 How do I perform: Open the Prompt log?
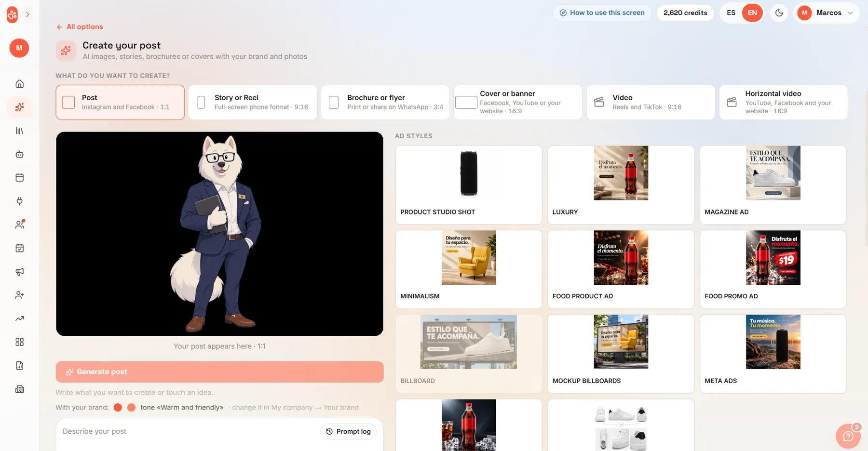348,432
